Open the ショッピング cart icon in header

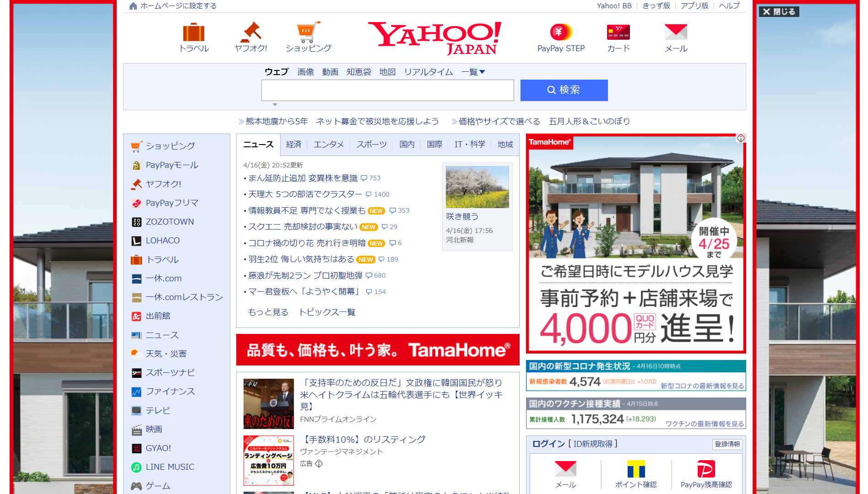click(308, 32)
